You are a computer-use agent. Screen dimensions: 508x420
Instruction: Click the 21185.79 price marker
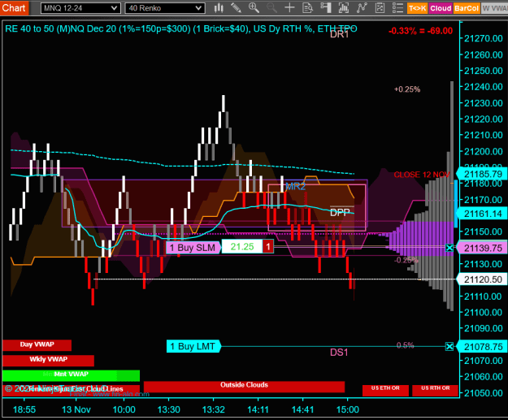coord(482,174)
